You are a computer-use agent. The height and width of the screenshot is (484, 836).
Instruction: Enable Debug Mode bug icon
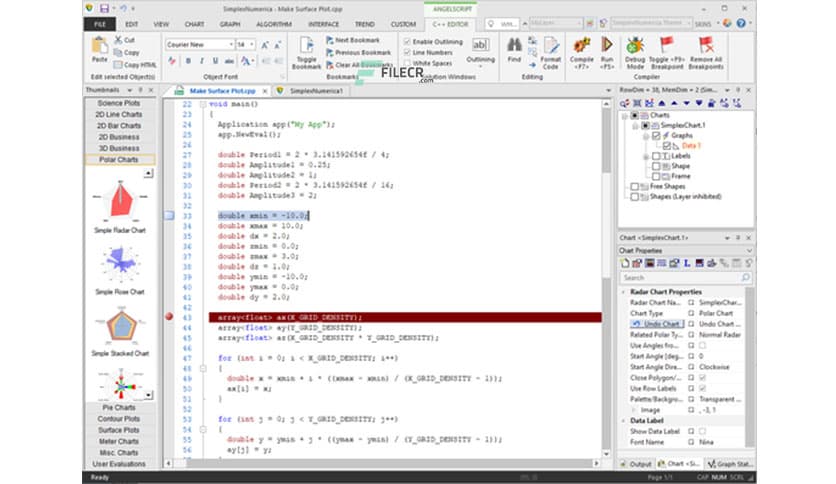[634, 45]
